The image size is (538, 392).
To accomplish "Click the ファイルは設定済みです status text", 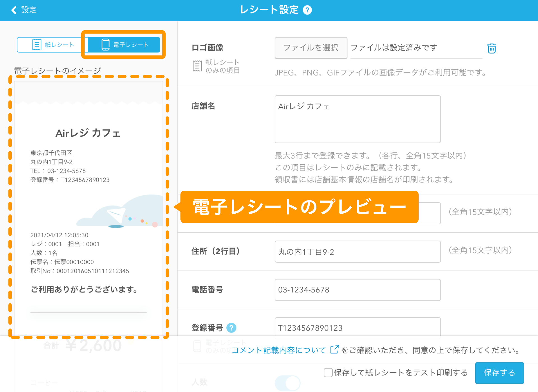I will 394,48.
